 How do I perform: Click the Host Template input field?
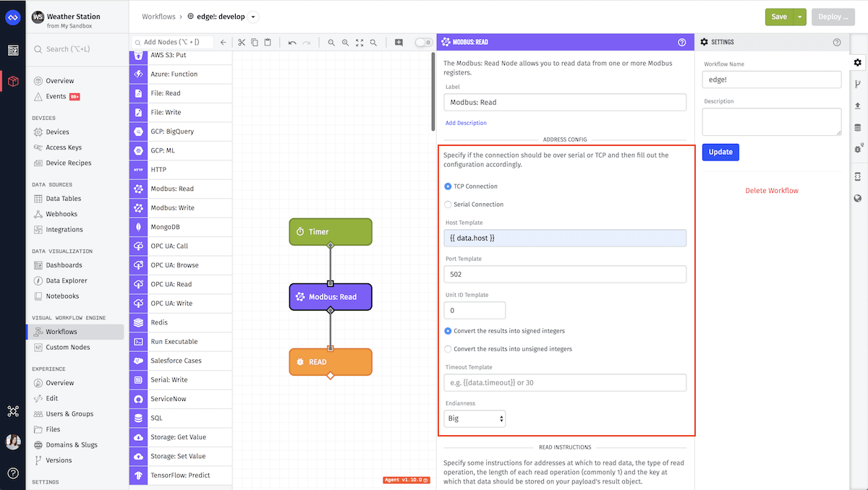click(565, 238)
